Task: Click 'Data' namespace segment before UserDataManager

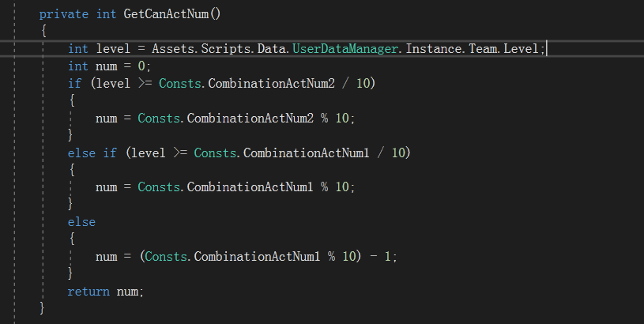Action: (x=272, y=49)
